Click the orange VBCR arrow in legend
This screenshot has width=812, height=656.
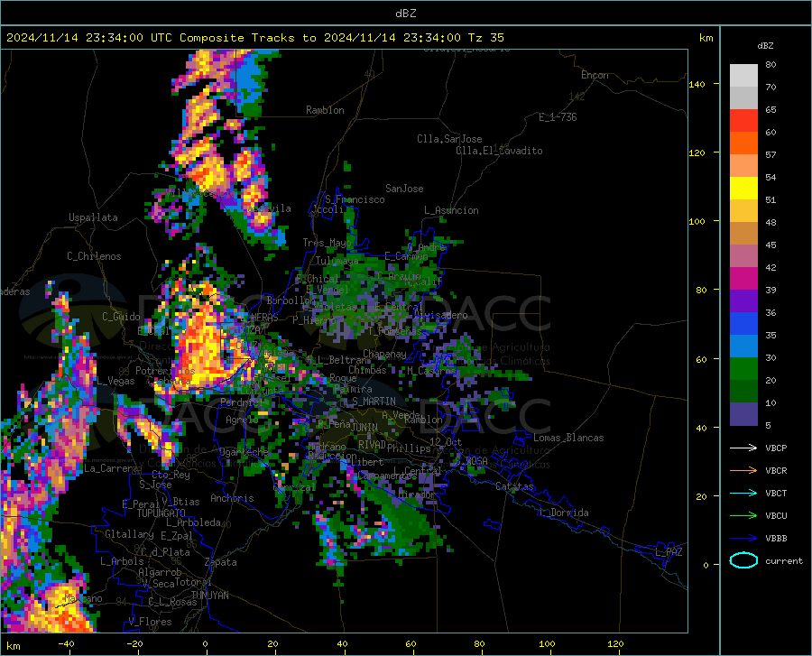coord(743,470)
